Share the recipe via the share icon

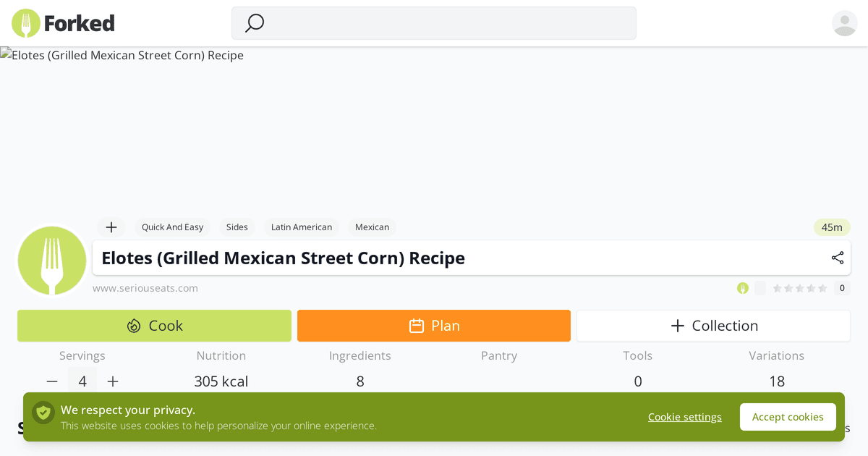click(x=837, y=257)
